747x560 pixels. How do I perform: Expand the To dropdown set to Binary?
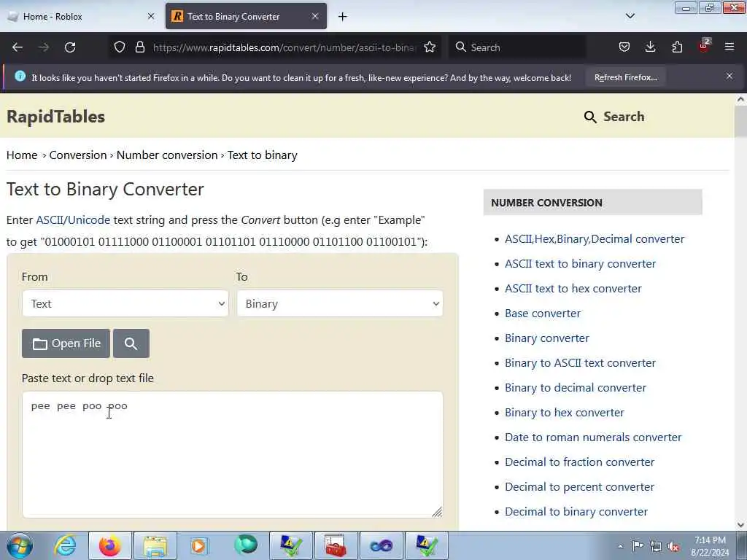[340, 304]
